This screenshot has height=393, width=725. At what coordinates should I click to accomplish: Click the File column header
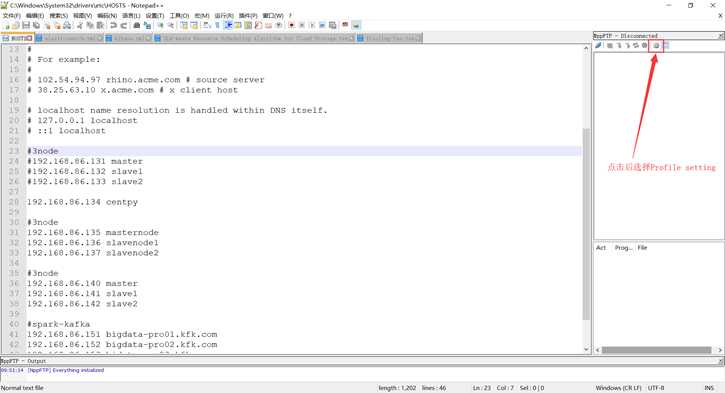(643, 248)
